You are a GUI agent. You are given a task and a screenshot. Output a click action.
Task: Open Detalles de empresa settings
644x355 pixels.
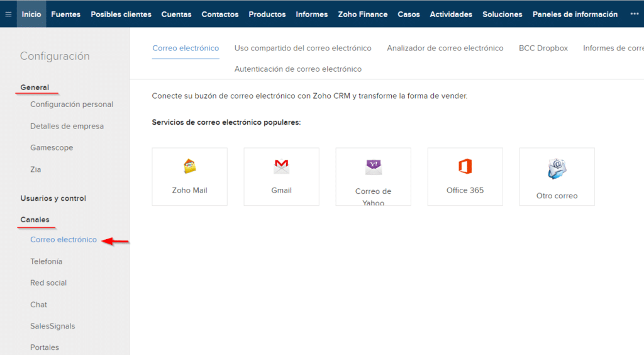click(67, 126)
